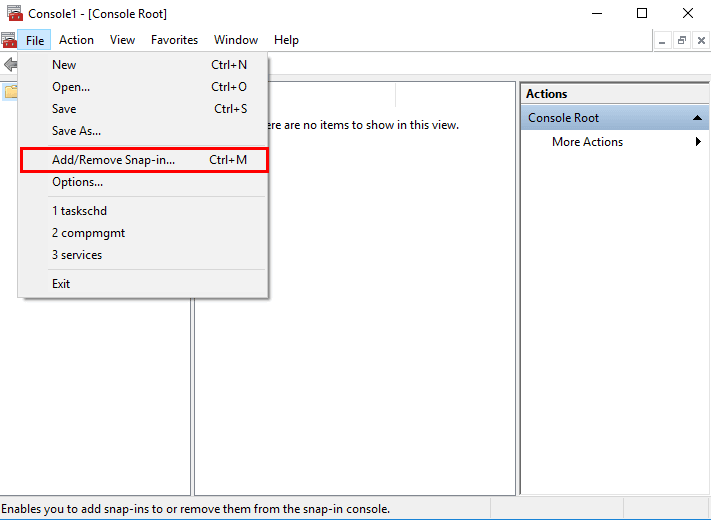Click the MMC toolbox icon in title bar
The image size is (711, 520).
pos(15,13)
